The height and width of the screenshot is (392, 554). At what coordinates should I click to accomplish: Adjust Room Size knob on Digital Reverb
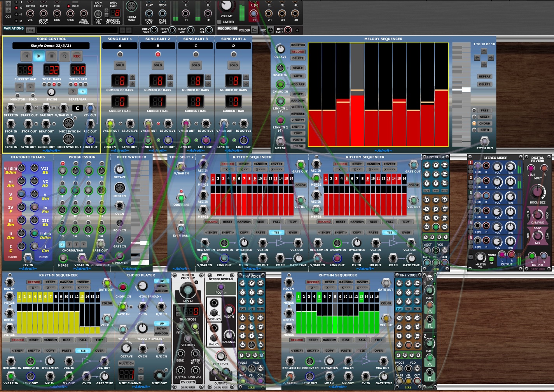538,192
